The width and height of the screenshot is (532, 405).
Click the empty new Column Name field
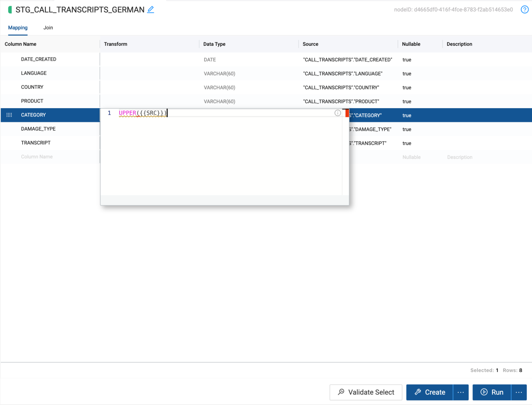[37, 157]
